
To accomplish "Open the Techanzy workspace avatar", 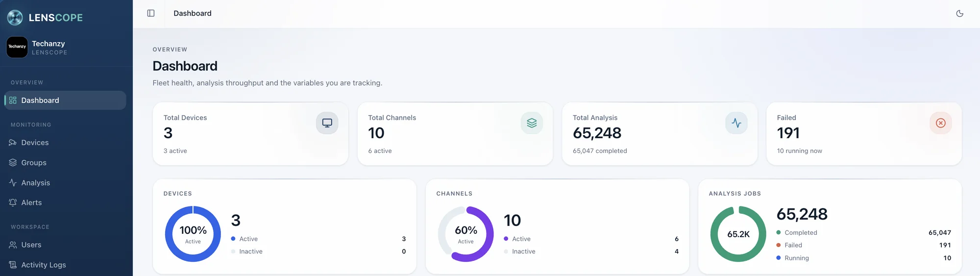I will point(17,47).
